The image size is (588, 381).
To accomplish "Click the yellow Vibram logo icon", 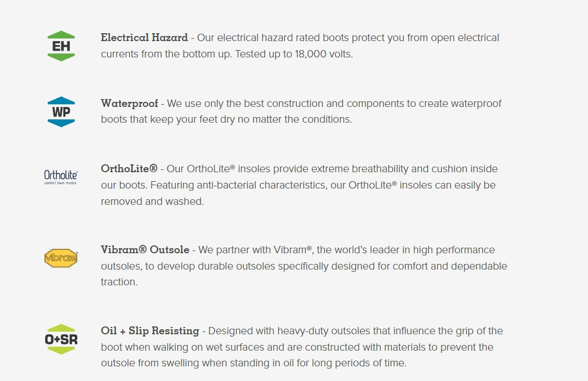I will click(x=61, y=258).
